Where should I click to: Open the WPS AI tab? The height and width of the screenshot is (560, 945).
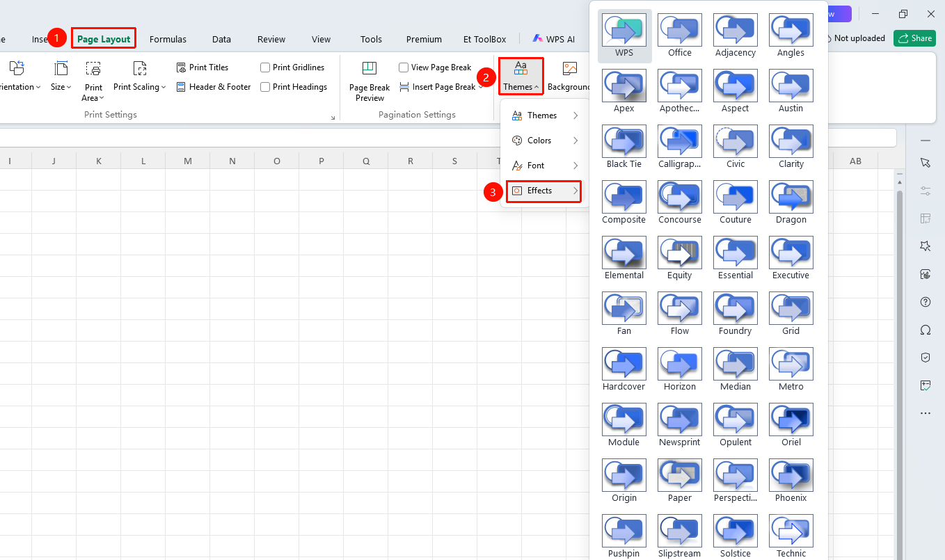(554, 39)
